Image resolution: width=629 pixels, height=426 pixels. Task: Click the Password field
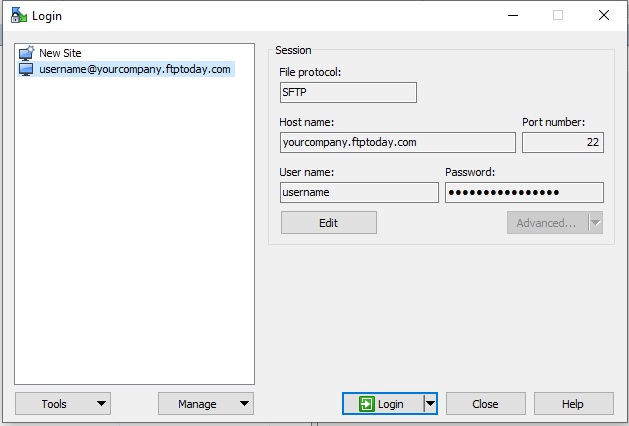pos(524,193)
